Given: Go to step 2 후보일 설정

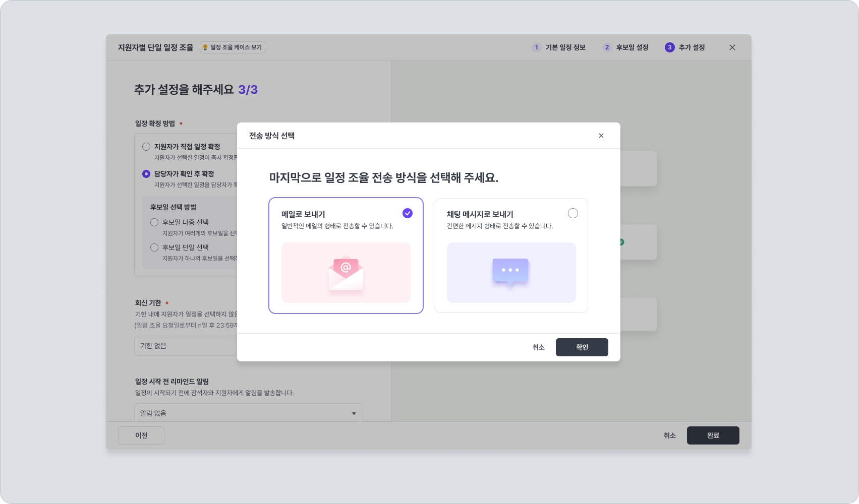Looking at the screenshot, I should pyautogui.click(x=625, y=47).
